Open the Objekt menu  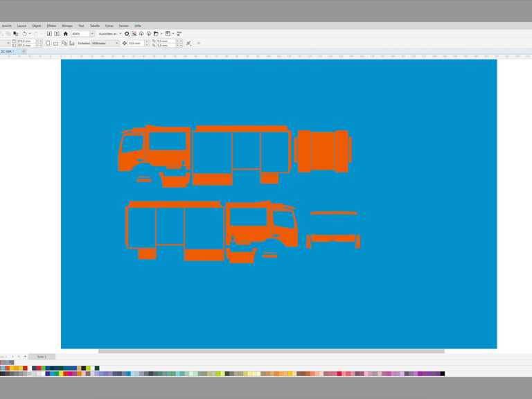pyautogui.click(x=36, y=26)
